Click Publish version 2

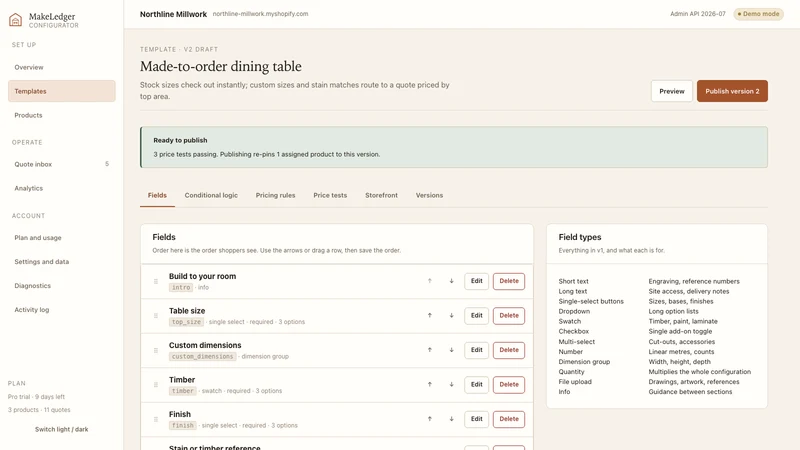click(x=732, y=91)
